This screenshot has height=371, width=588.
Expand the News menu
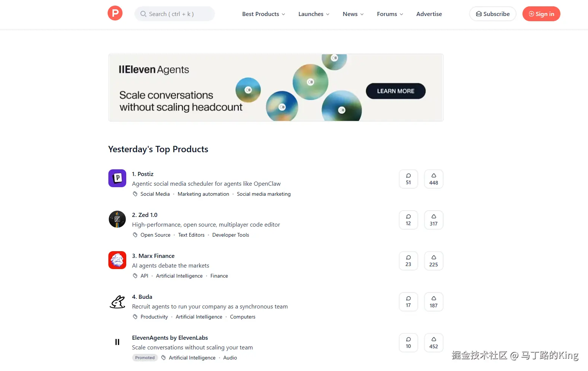[x=353, y=14]
